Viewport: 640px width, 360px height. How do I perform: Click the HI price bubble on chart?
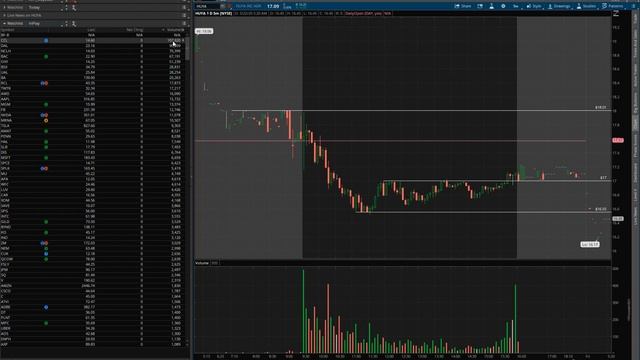point(204,31)
